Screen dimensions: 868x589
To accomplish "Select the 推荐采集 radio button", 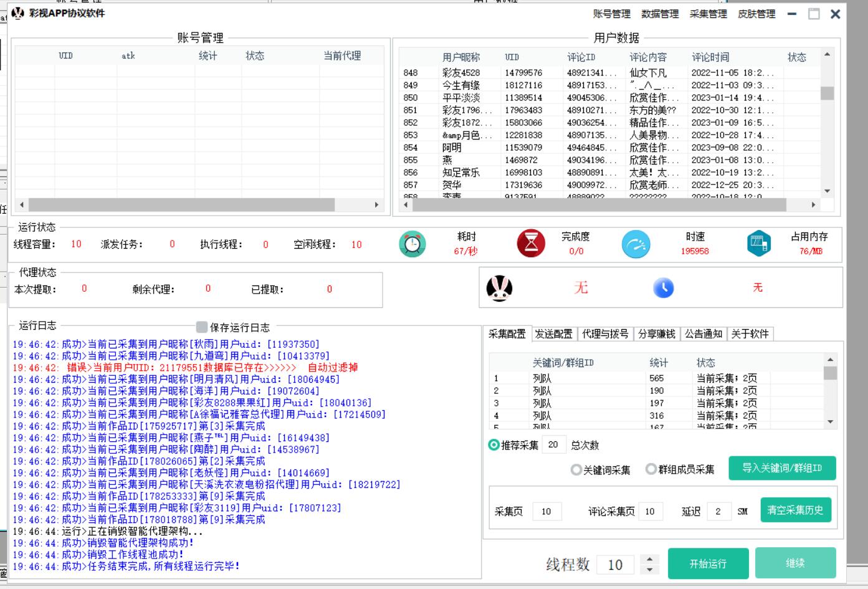I will point(494,445).
